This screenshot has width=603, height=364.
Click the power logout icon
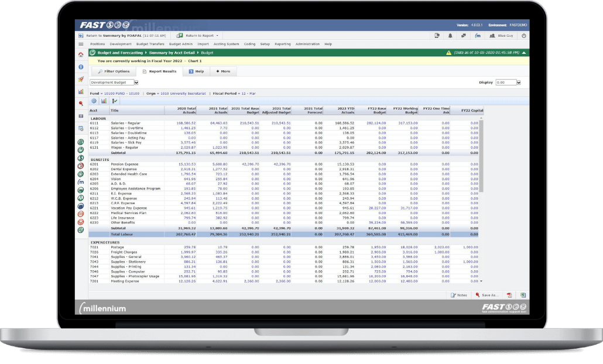point(524,36)
